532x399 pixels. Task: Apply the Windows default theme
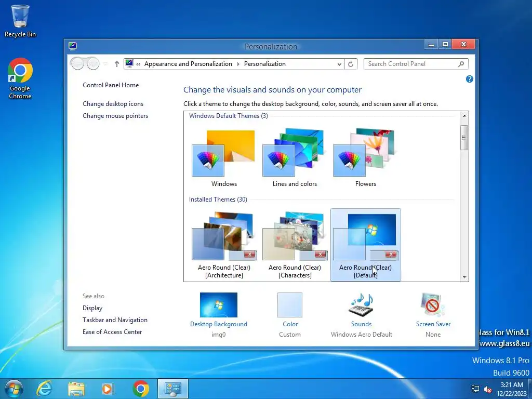[224, 158]
